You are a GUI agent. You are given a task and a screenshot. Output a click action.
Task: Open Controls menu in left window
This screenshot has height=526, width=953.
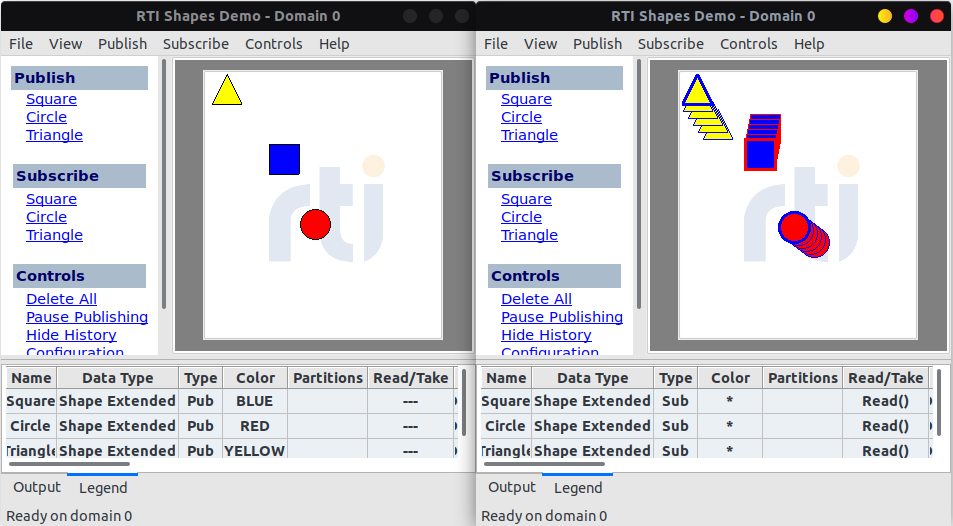(x=274, y=44)
